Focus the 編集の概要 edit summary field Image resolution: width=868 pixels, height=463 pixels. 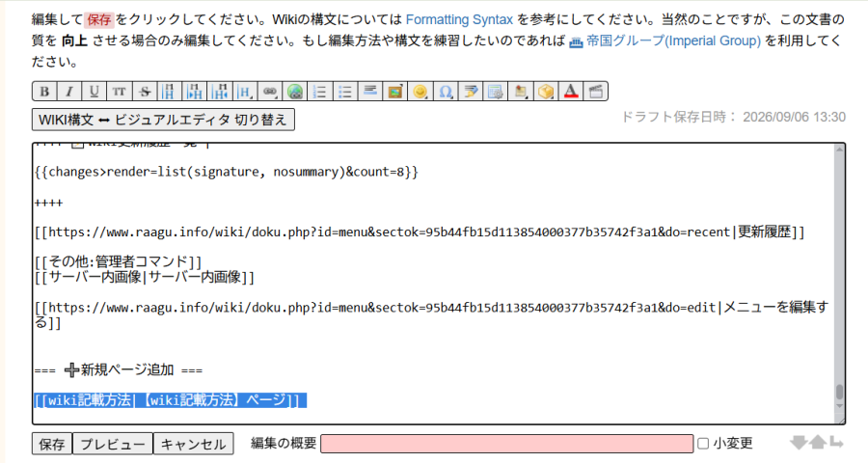point(507,444)
